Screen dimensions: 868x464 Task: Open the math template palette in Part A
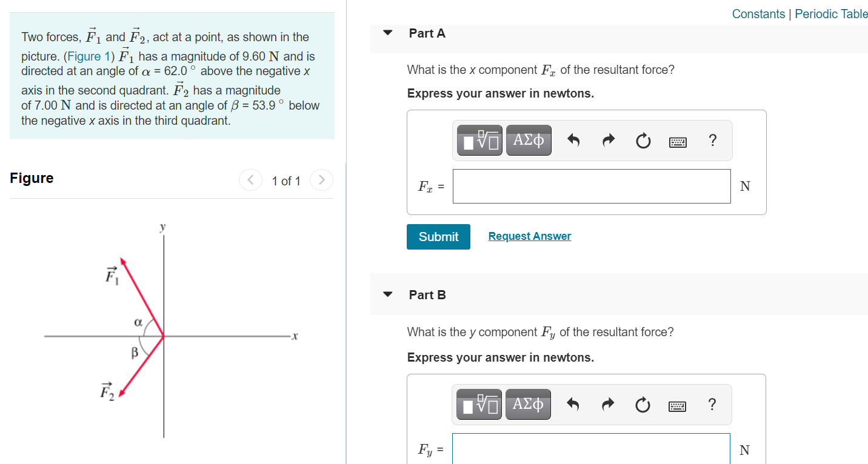pyautogui.click(x=478, y=140)
